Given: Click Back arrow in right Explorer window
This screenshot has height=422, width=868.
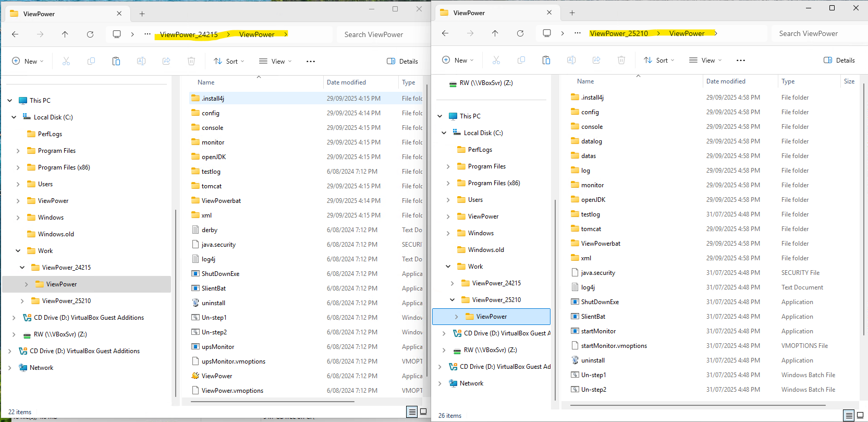Looking at the screenshot, I should point(445,33).
